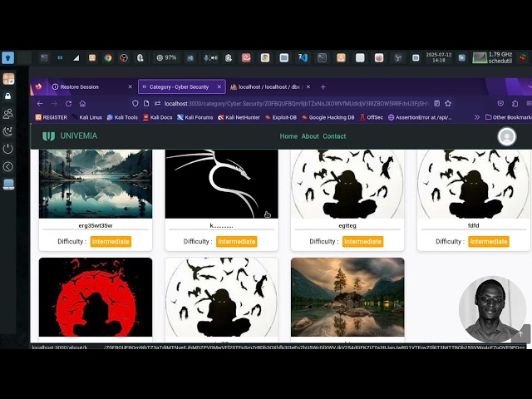Go to the Contact nav link
532x399 pixels.
click(x=334, y=136)
